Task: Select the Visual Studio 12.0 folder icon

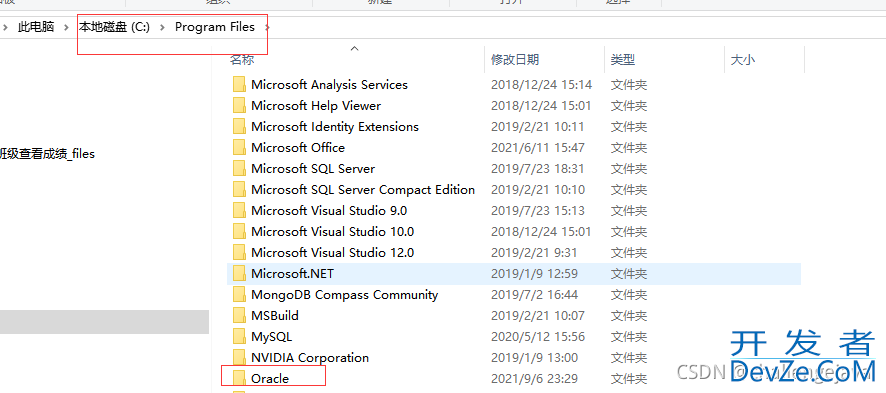Action: [240, 252]
